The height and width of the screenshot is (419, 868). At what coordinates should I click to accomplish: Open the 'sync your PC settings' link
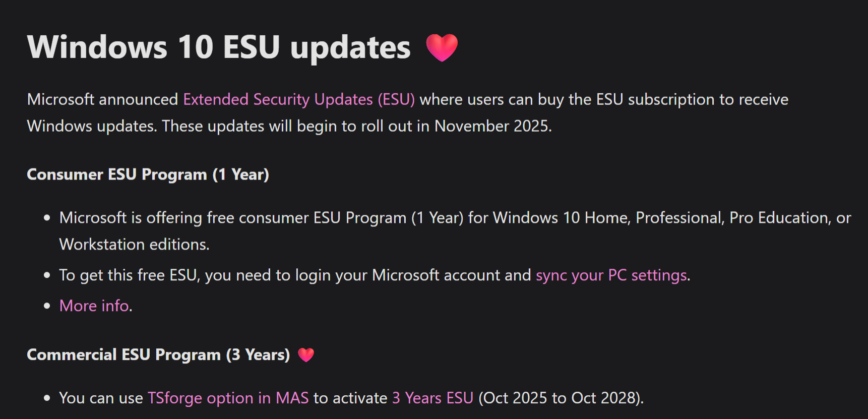pos(611,275)
